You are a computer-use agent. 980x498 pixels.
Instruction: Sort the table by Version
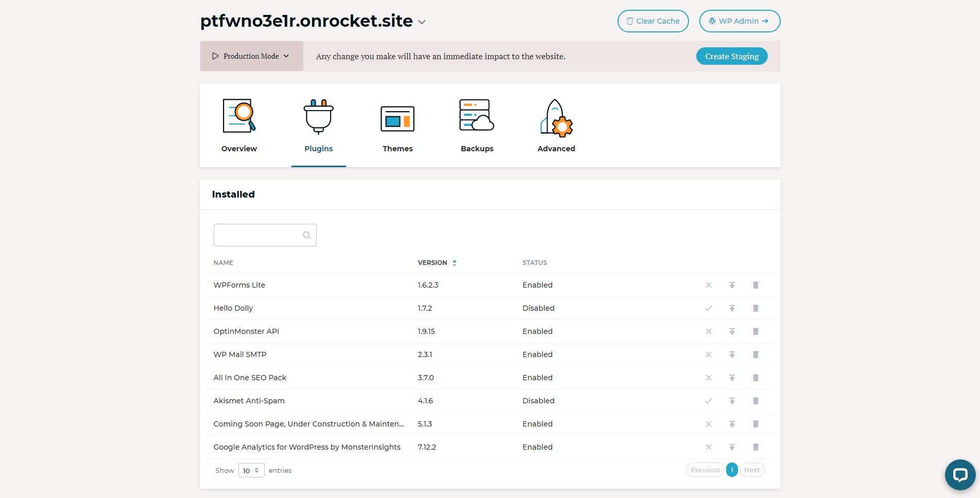(437, 263)
